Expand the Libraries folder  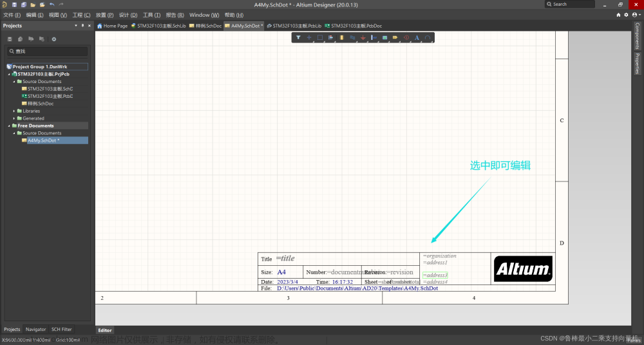[x=14, y=111]
